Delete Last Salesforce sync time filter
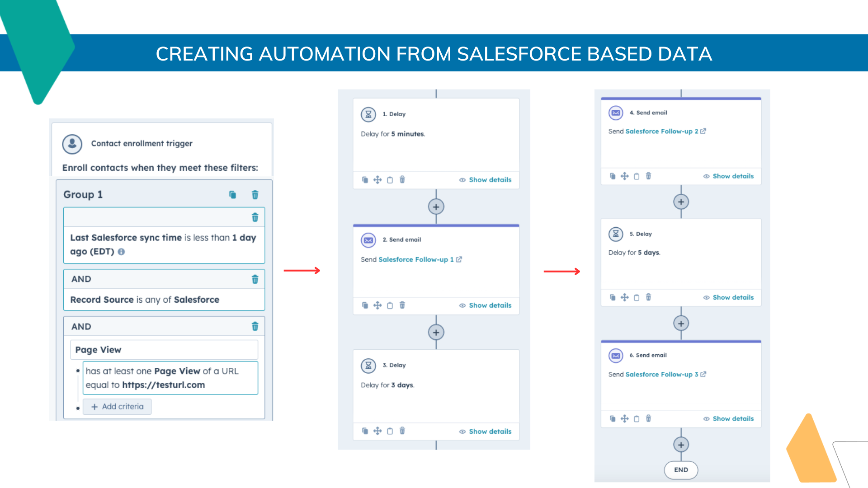This screenshot has width=868, height=488. [255, 217]
